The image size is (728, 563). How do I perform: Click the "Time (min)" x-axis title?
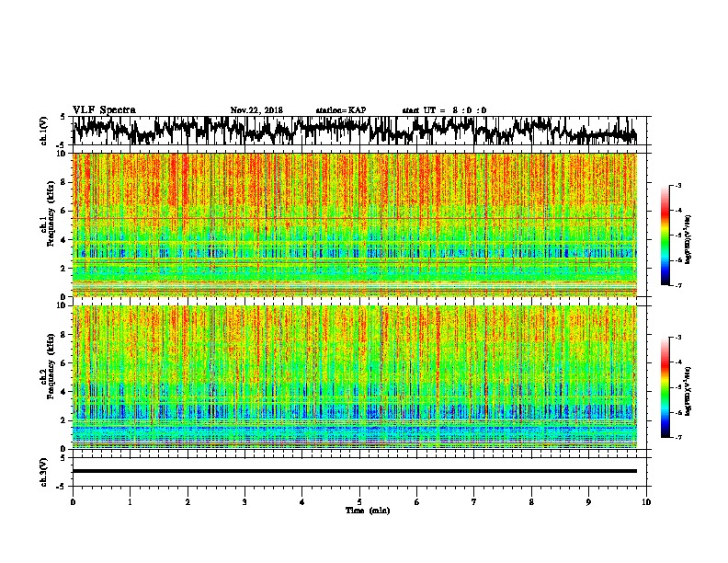(368, 511)
